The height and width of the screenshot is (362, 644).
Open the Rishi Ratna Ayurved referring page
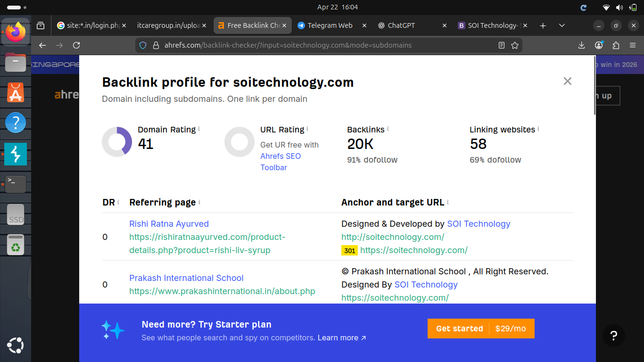click(169, 224)
